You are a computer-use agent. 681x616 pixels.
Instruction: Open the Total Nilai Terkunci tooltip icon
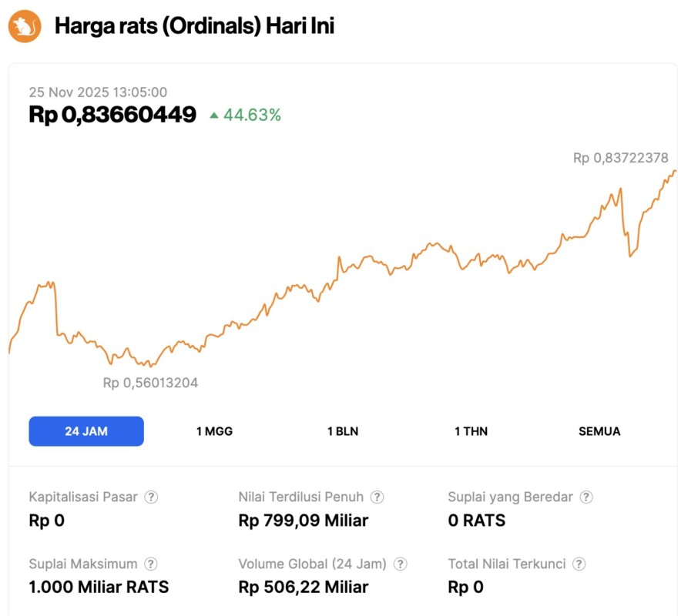tap(579, 563)
